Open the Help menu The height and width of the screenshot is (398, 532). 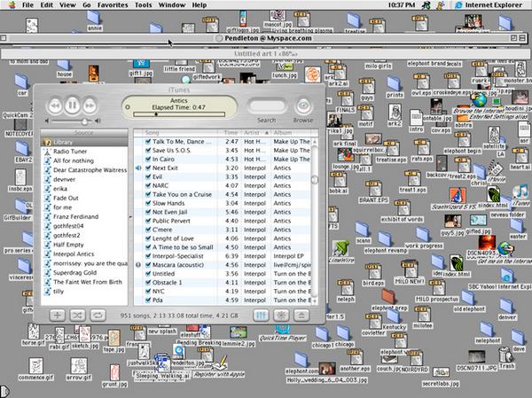pyautogui.click(x=199, y=4)
